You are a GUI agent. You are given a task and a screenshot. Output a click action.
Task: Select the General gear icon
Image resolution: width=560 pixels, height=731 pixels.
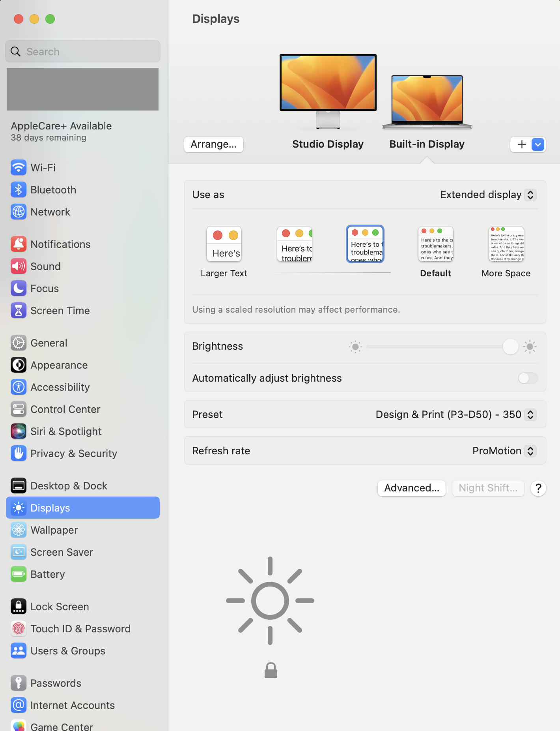[19, 343]
